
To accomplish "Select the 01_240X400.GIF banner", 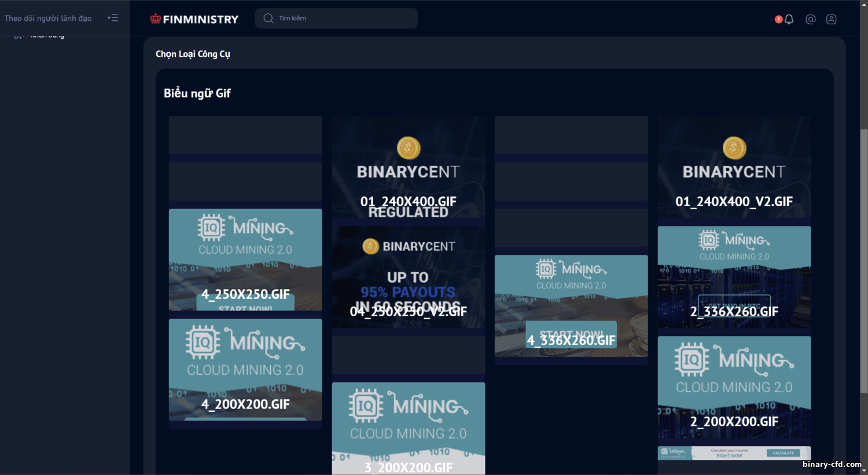I will [409, 167].
